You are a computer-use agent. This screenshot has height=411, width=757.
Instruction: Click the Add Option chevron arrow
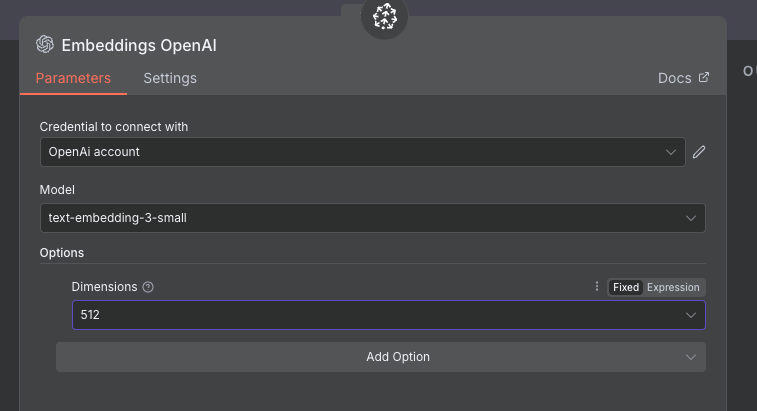(x=690, y=357)
